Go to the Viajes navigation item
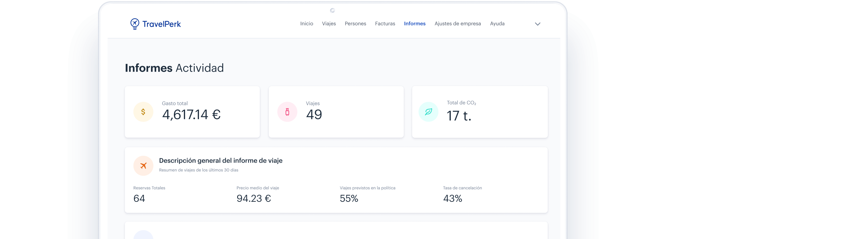The height and width of the screenshot is (239, 868). click(329, 24)
